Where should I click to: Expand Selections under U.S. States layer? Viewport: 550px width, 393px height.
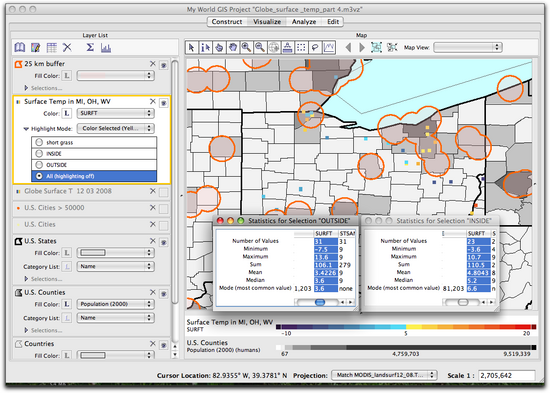26,279
